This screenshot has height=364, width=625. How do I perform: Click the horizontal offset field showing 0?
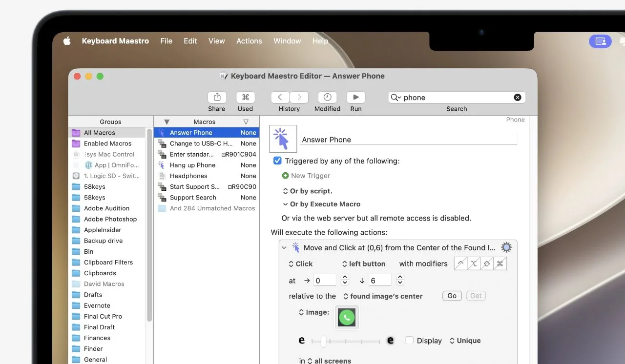325,280
